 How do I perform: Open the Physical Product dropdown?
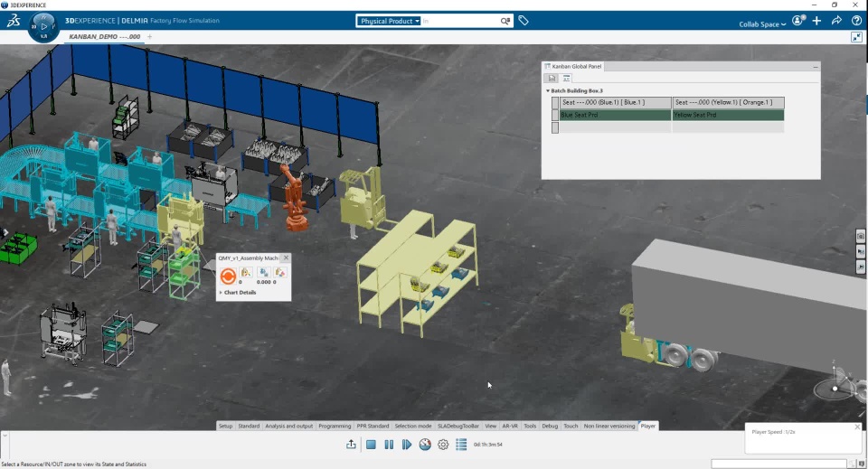(388, 21)
